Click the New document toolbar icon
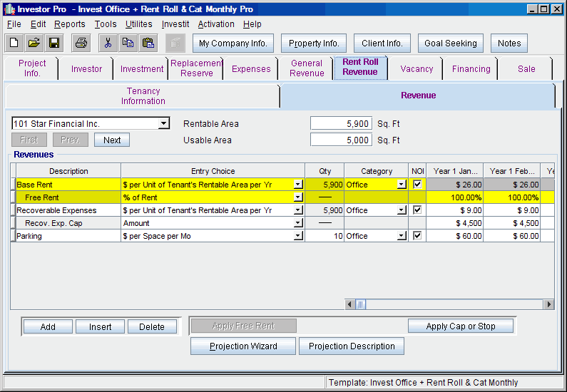Screen dimensions: 567x392 [x=14, y=43]
